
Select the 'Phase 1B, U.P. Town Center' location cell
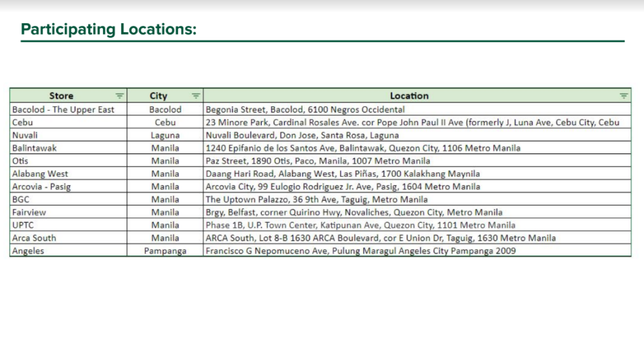[418, 225]
